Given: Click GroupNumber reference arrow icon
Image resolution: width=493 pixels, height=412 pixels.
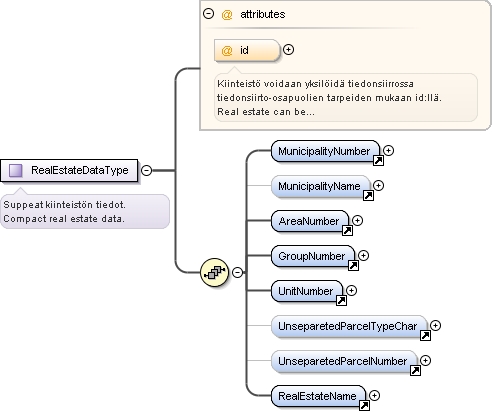Looking at the screenshot, I should pos(353,265).
